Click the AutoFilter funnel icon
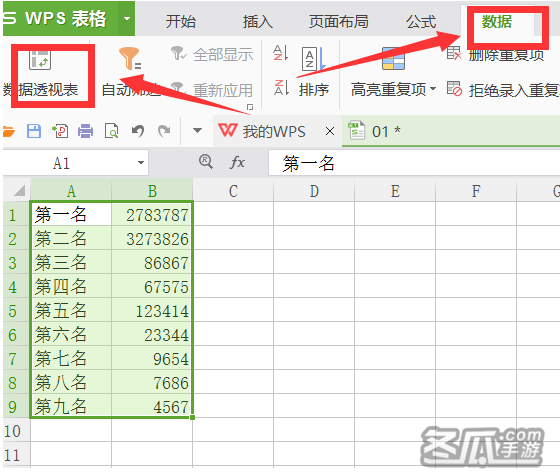This screenshot has width=560, height=472. 130,58
